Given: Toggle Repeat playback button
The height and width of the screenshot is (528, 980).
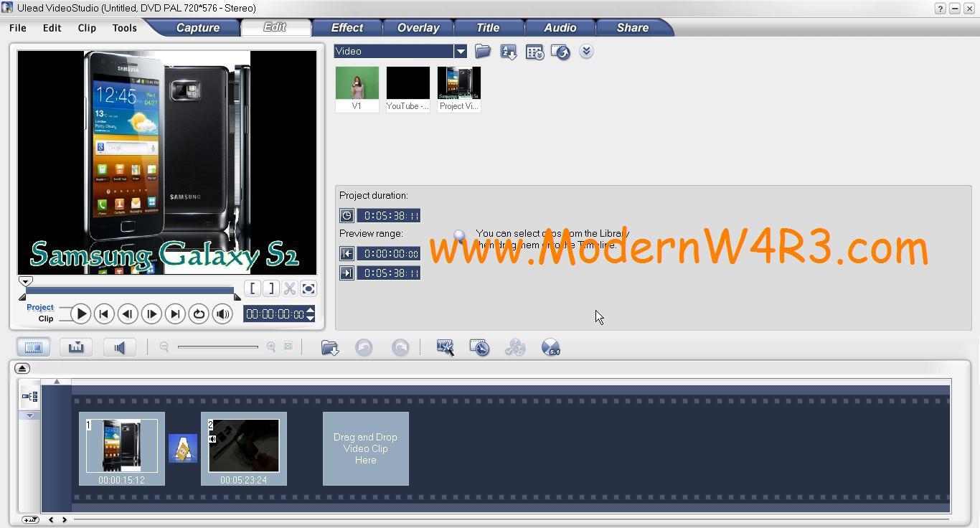Looking at the screenshot, I should click(x=199, y=314).
